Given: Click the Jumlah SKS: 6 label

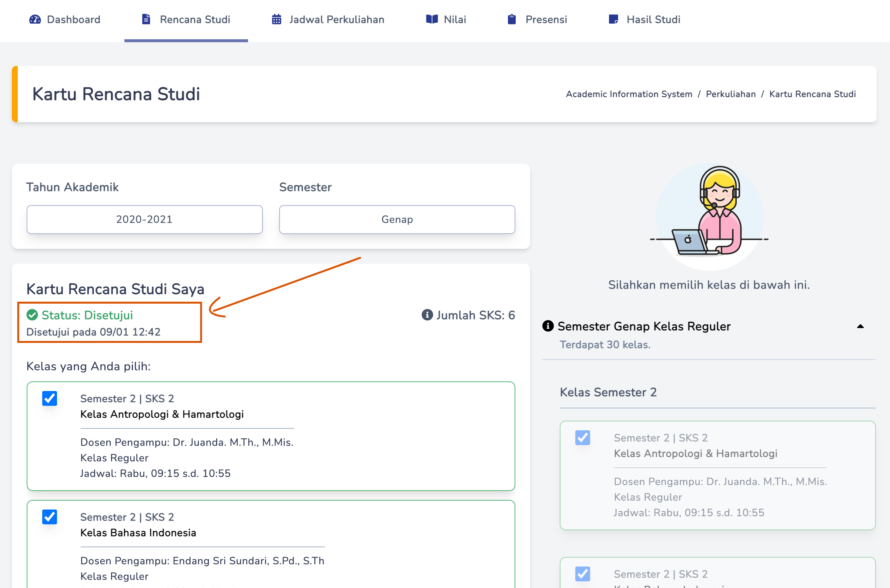Looking at the screenshot, I should [475, 315].
